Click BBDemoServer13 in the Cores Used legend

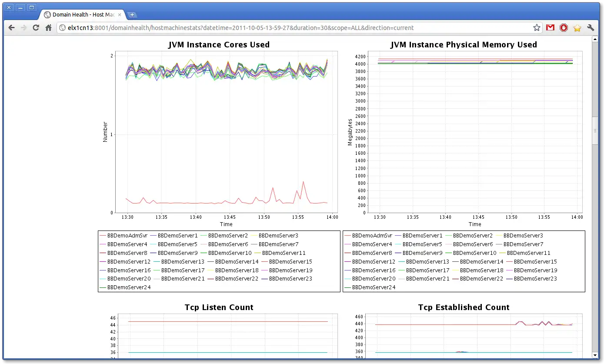point(183,261)
